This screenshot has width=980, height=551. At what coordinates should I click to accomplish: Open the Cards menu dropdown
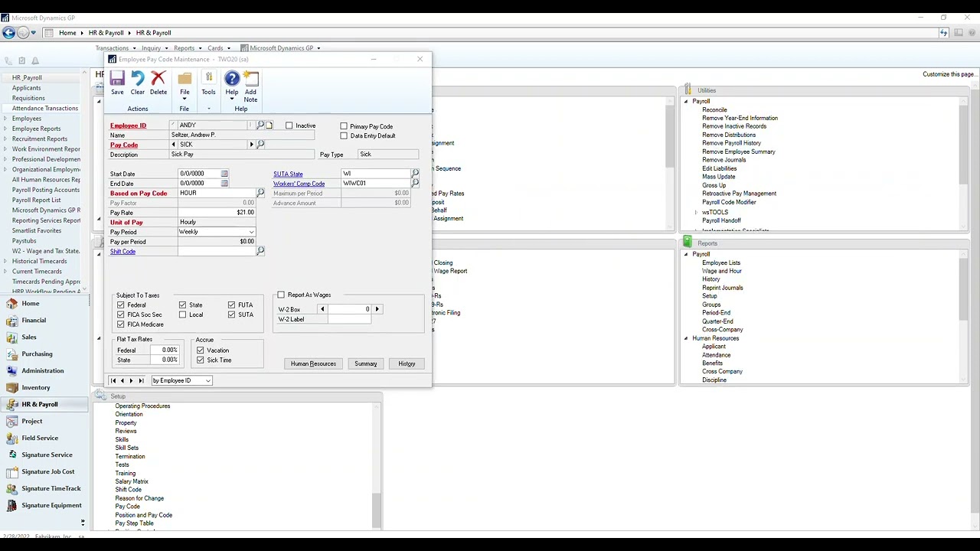(x=218, y=48)
